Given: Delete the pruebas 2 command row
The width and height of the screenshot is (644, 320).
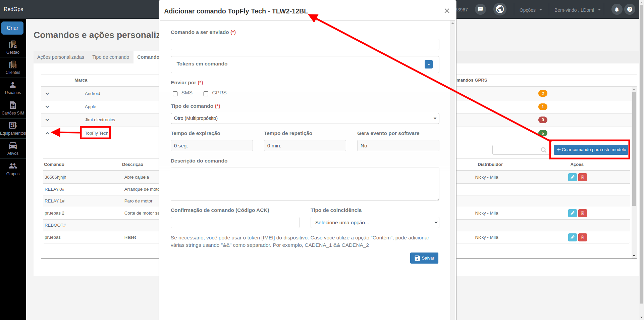Looking at the screenshot, I should [x=583, y=213].
